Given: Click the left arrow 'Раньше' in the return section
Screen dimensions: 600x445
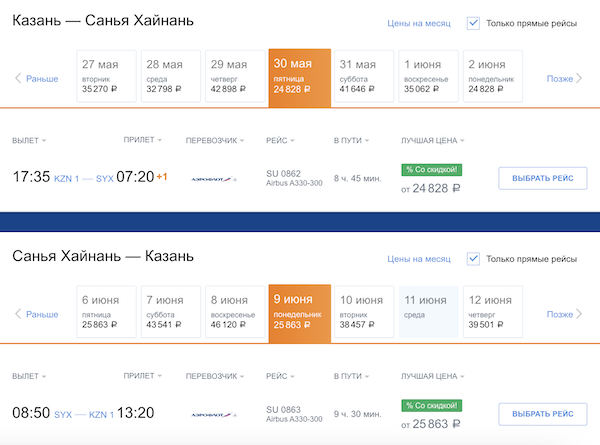Looking at the screenshot, I should (x=36, y=314).
